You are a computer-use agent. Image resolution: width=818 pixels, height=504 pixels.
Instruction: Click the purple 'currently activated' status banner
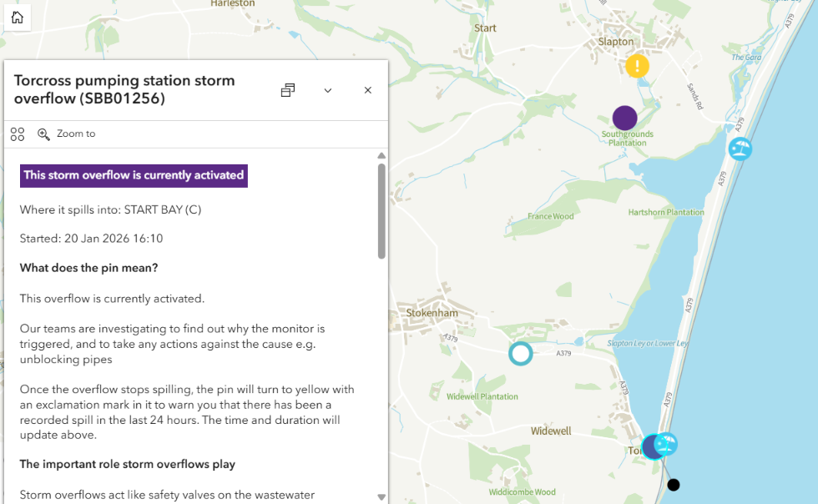(x=134, y=175)
